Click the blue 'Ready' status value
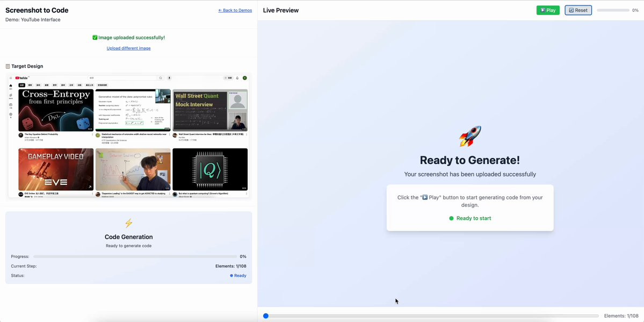644x322 pixels. [240, 276]
